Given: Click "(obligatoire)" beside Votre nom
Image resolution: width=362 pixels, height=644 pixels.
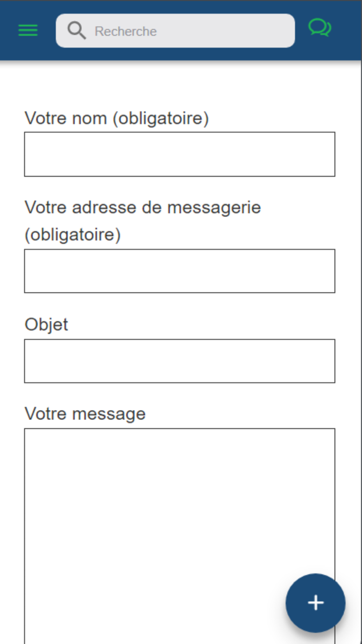Looking at the screenshot, I should [x=161, y=119].
